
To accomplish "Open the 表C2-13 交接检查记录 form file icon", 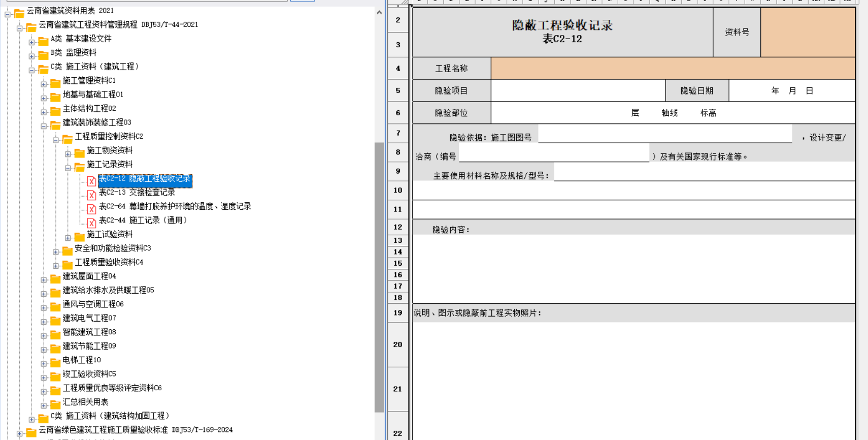I will click(91, 195).
